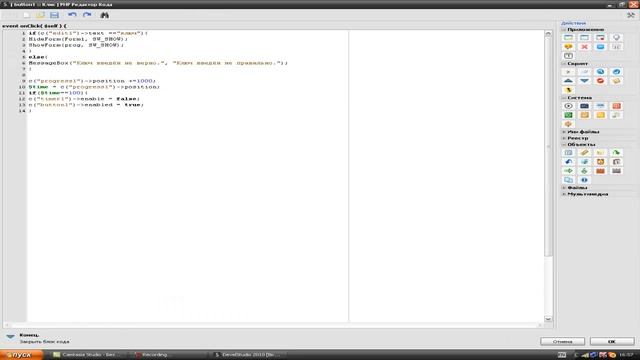Place cursor on line 2 HideForm call
Image resolution: width=640 pixels, height=360 pixels.
coord(78,39)
